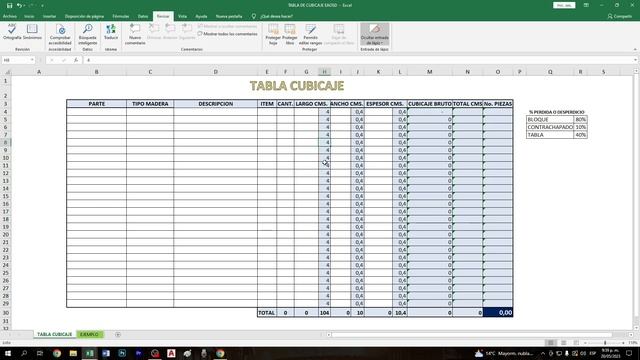Click the vertical scrollbar up arrow
Image resolution: width=640 pixels, height=360 pixels.
[636, 71]
